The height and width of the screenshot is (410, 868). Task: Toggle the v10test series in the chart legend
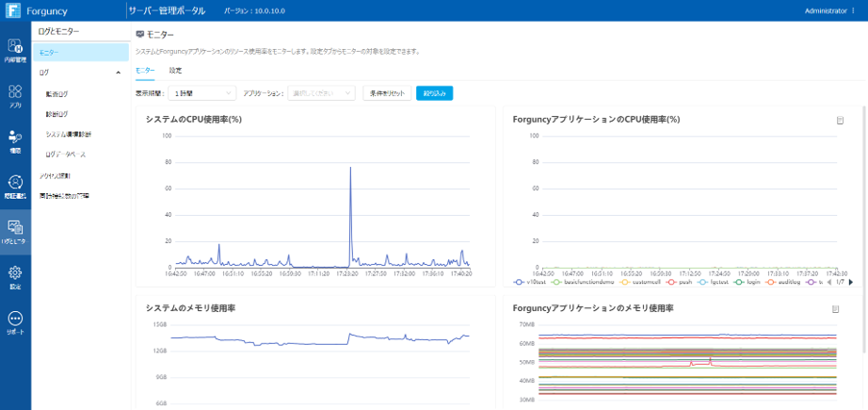tap(532, 282)
